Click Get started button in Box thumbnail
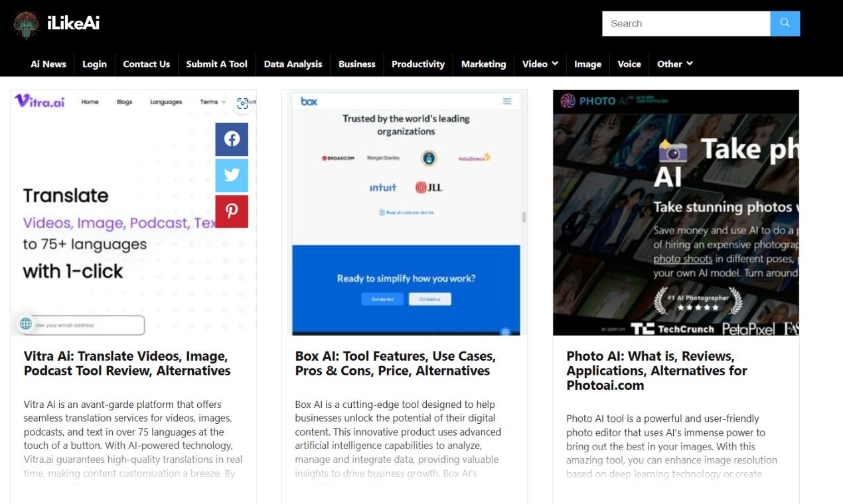843x504 pixels. click(x=382, y=299)
